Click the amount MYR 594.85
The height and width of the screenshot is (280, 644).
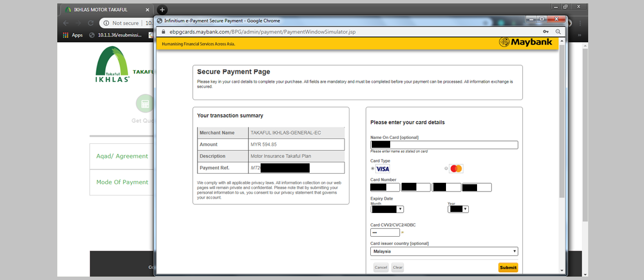pos(264,144)
